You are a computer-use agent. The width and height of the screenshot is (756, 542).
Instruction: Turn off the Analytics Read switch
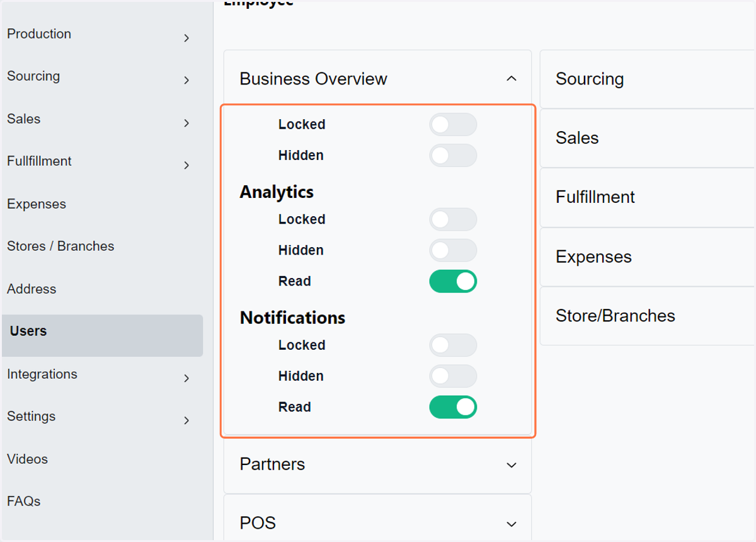453,281
